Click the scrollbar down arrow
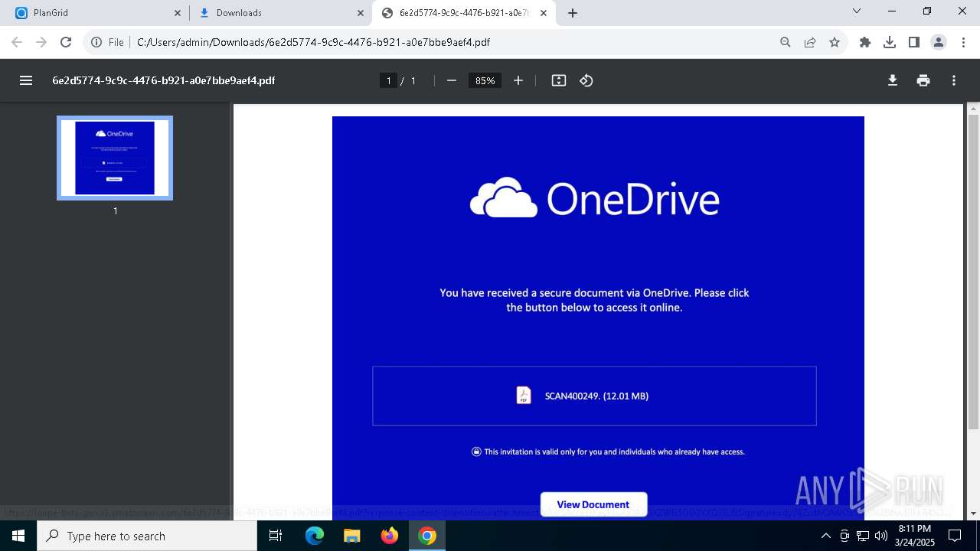This screenshot has width=980, height=551. coord(973,514)
